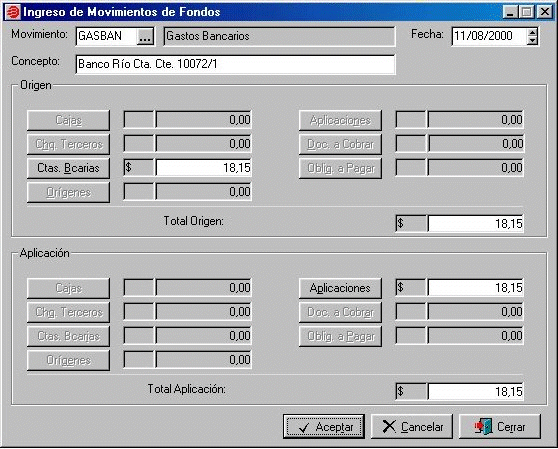
Task: Click the Concepto text field
Action: [235, 64]
